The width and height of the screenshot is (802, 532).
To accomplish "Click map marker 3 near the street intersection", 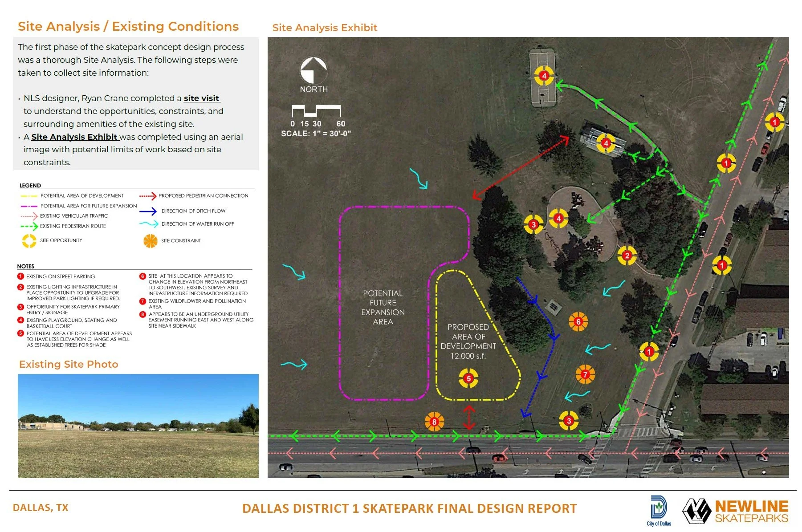I will pyautogui.click(x=569, y=421).
